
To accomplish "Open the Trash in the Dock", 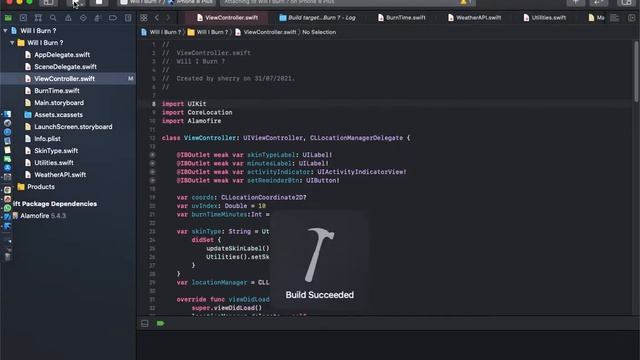I will point(7,256).
